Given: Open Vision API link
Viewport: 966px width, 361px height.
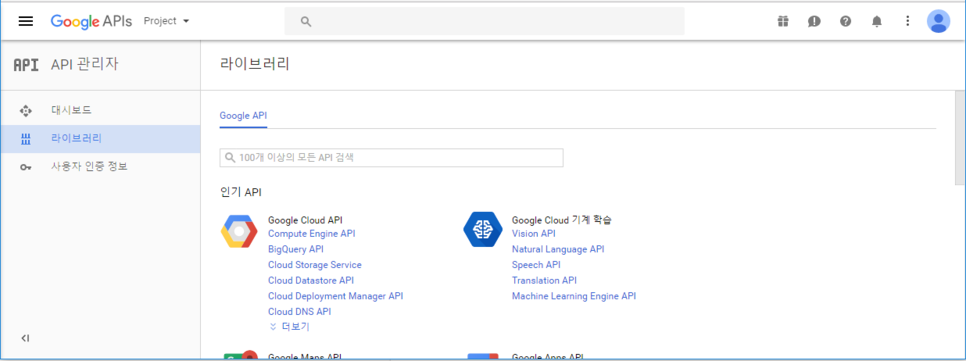Looking at the screenshot, I should click(534, 233).
